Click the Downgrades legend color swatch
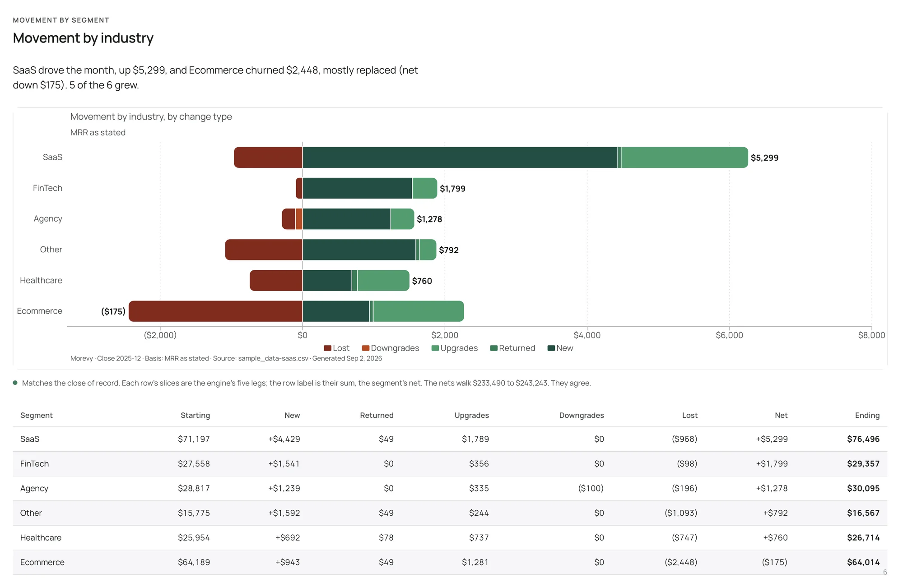The height and width of the screenshot is (588, 903). click(366, 348)
